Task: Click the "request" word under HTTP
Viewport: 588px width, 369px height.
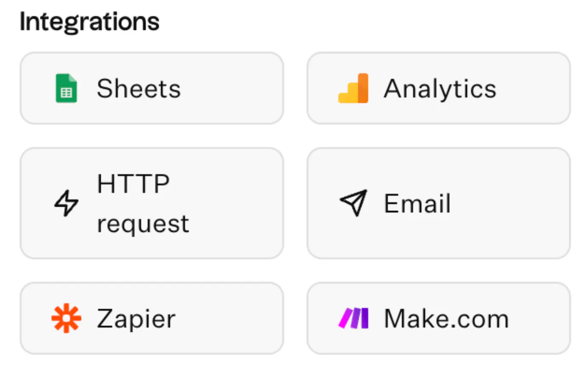Action: click(x=143, y=224)
